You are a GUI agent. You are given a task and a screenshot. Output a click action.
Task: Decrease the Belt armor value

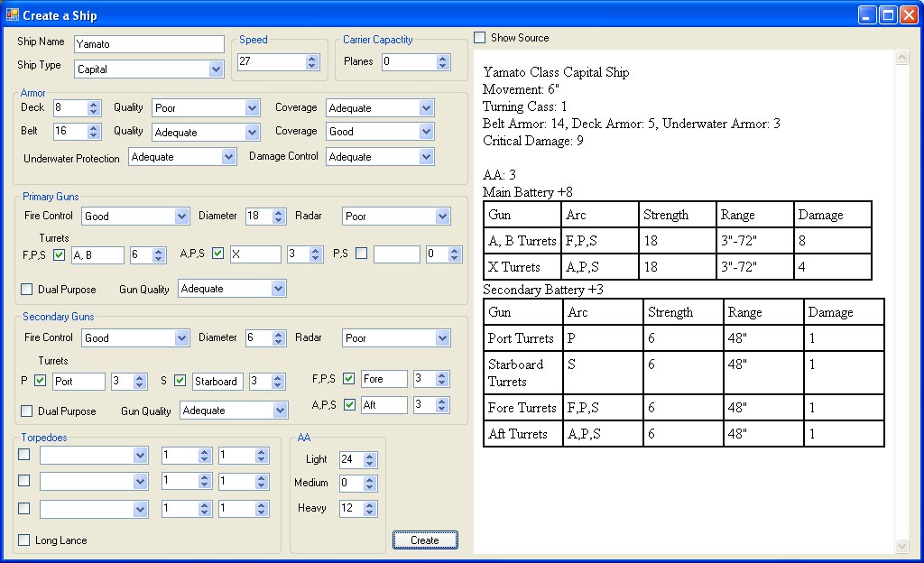tap(93, 134)
